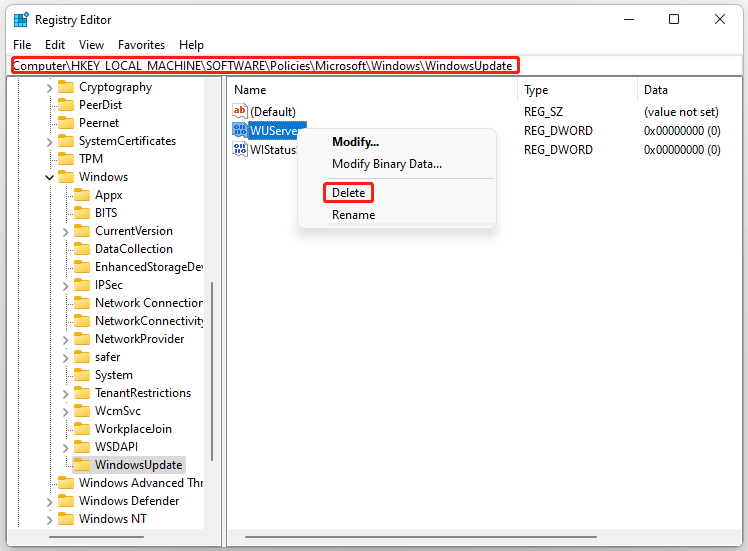Click the CurrentVersion folder icon
This screenshot has height=551, width=748.
(82, 231)
